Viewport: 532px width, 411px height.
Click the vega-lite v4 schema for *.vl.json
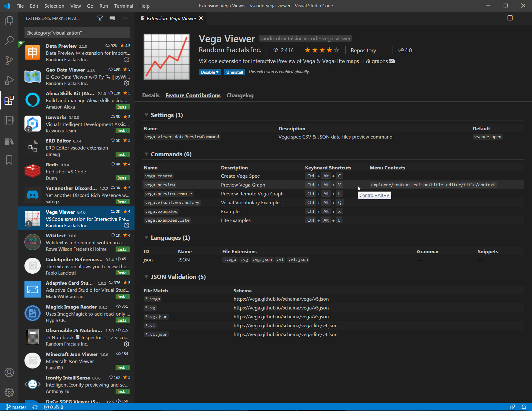[x=286, y=334]
